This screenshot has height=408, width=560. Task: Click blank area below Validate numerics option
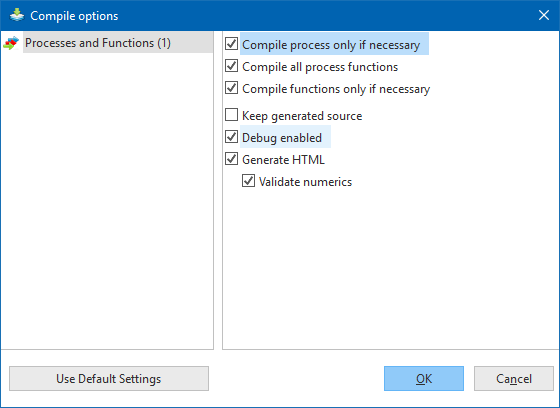click(x=389, y=268)
